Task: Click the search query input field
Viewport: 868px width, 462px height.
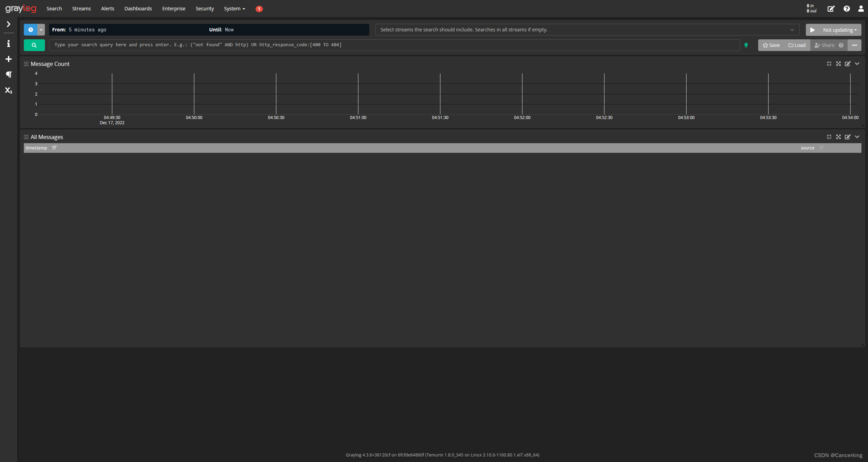Action: [x=394, y=45]
